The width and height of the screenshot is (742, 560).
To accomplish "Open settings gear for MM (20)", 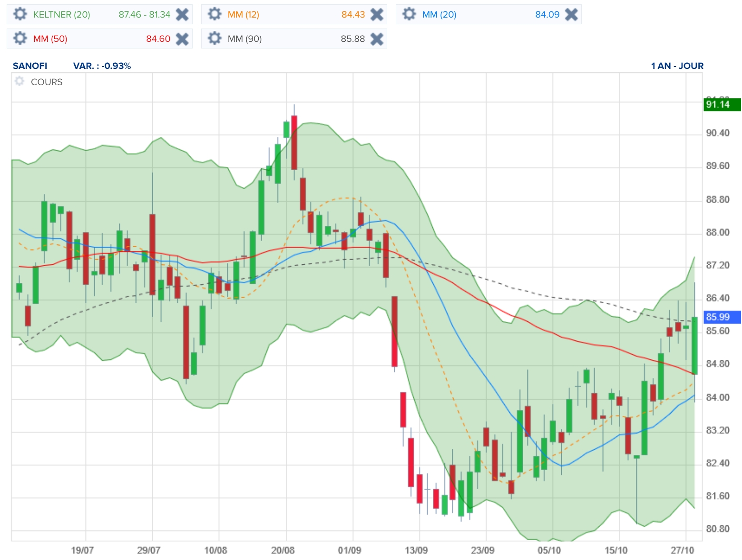I will 409,14.
